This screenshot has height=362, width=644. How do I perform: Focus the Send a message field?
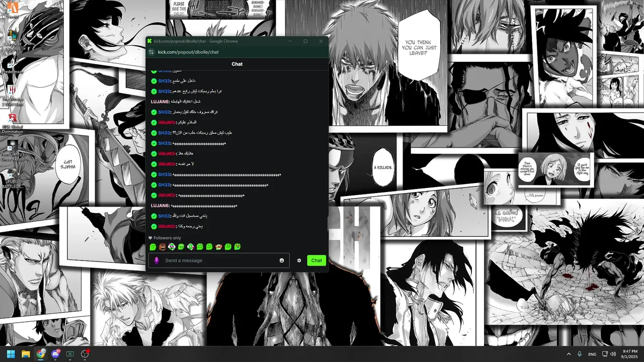(x=219, y=260)
